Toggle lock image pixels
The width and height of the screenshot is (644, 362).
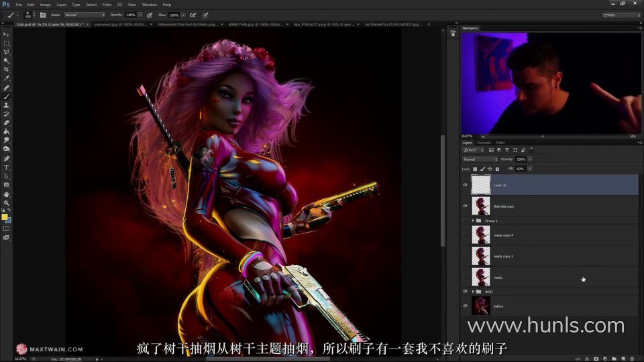[x=482, y=169]
